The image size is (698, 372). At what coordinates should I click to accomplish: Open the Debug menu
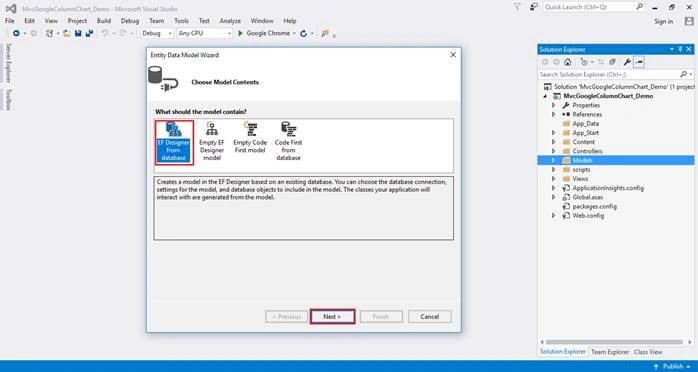(130, 21)
